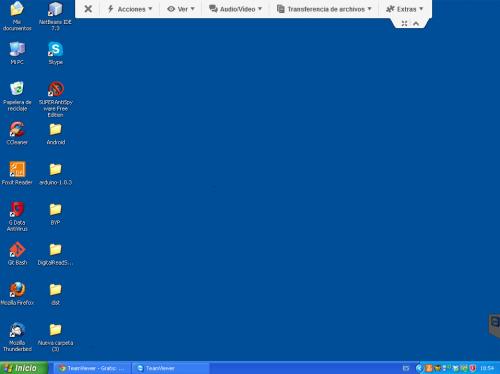Open the Inicio start menu
500x374 pixels.
24,368
